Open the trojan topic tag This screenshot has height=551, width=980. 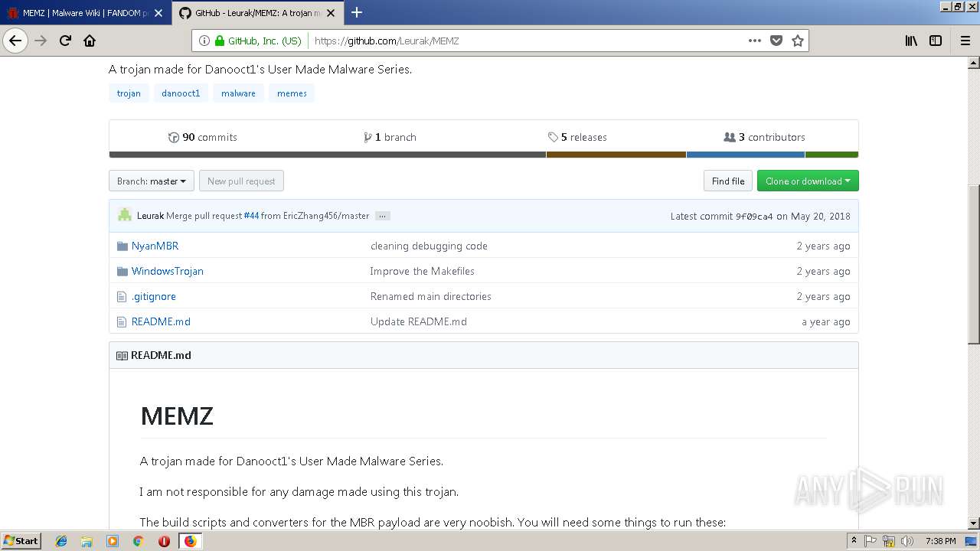click(x=129, y=93)
